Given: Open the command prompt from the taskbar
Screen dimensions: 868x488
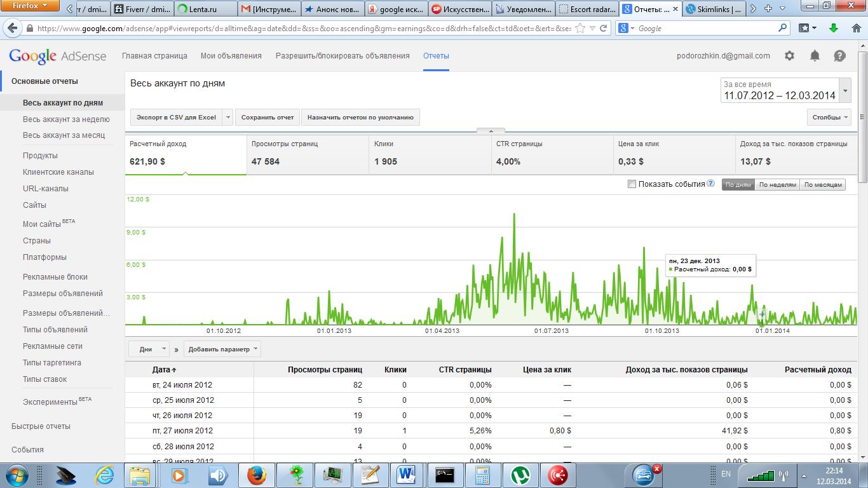Looking at the screenshot, I should tap(445, 475).
